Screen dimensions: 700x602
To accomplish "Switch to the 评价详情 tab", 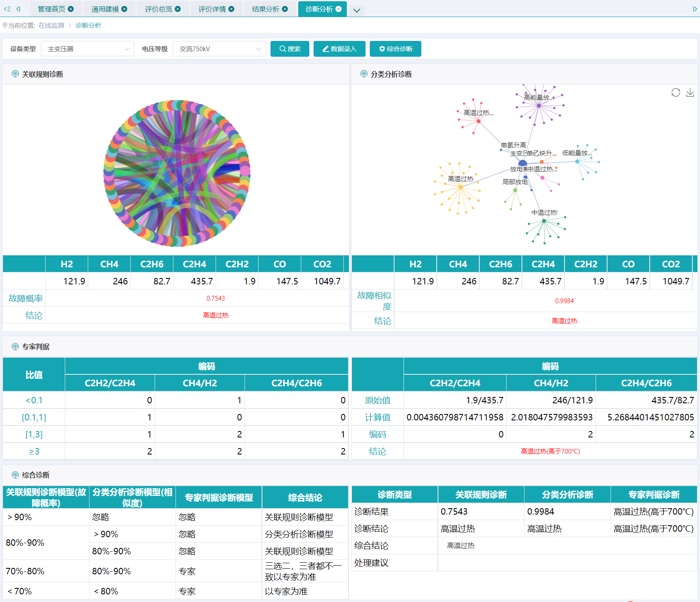I will pyautogui.click(x=212, y=9).
